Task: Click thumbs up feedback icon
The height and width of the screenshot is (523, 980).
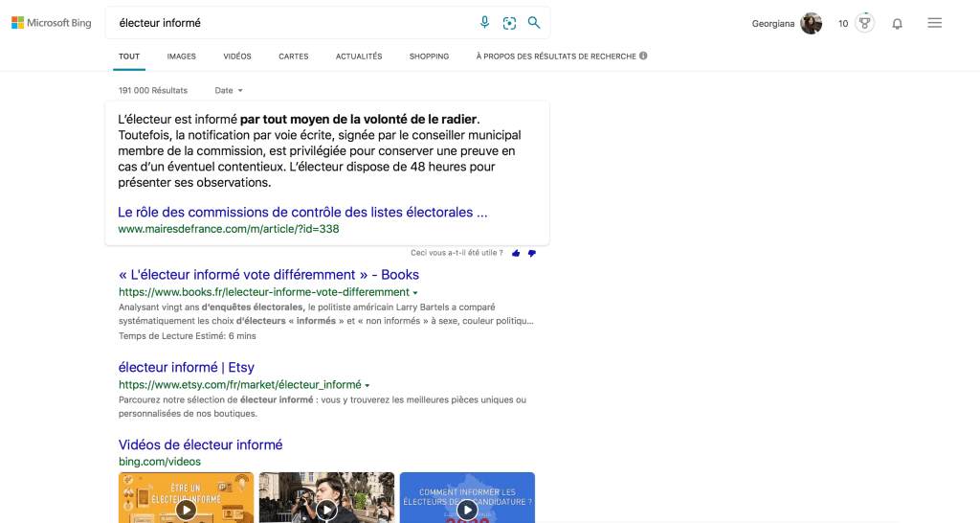Action: point(516,253)
